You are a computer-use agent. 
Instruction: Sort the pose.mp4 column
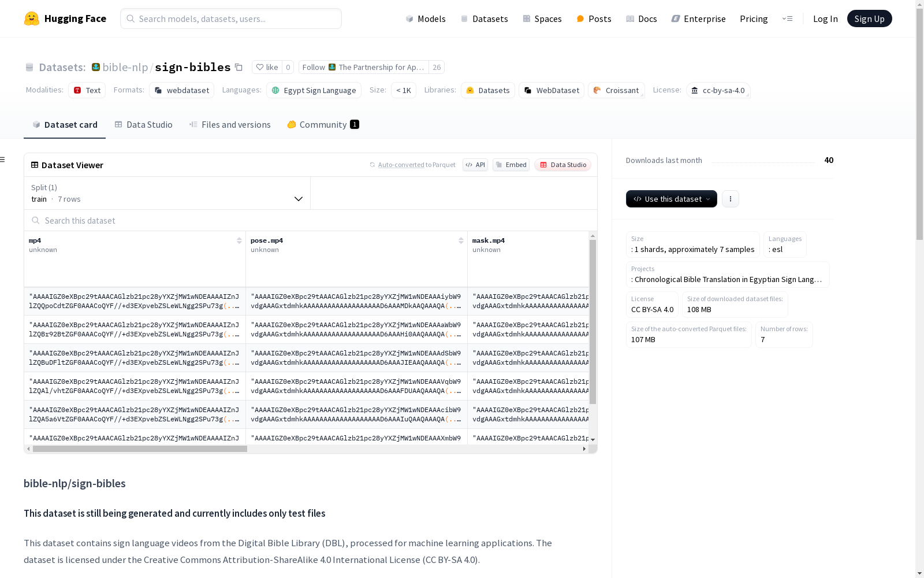(x=461, y=240)
